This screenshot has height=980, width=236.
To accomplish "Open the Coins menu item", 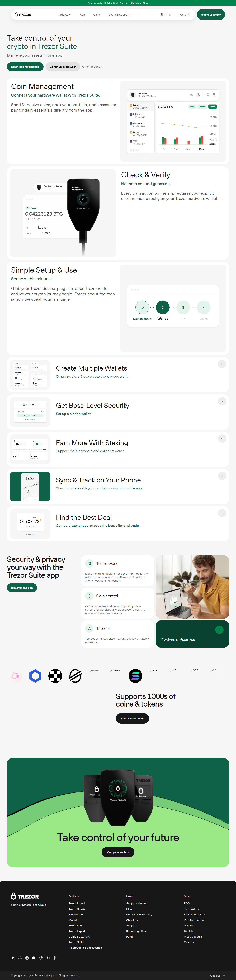I will point(97,15).
